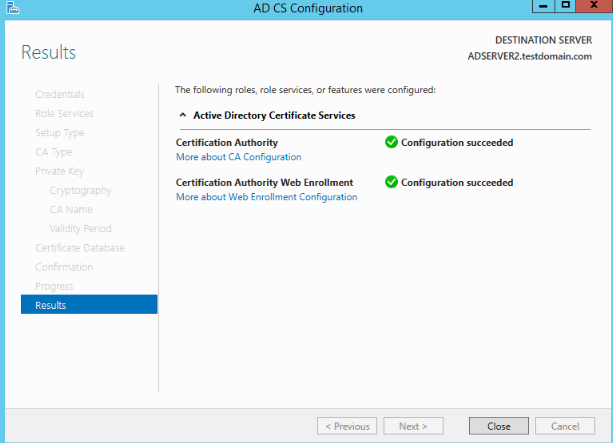
Task: Click the Cancel button
Action: 565,426
